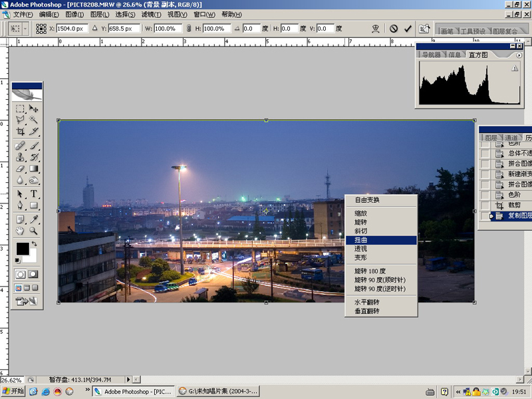The image size is (532, 399).
Task: Select the Slice tool
Action: (x=33, y=131)
